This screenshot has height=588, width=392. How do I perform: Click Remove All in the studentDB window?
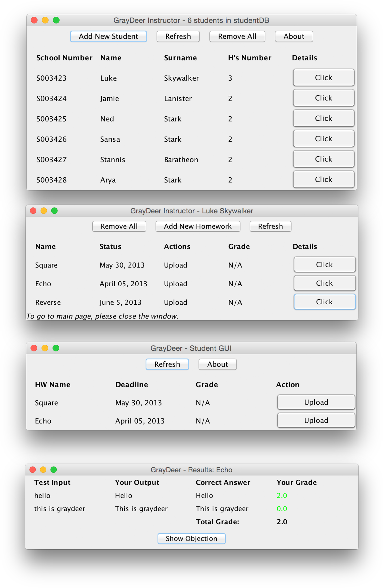pyautogui.click(x=237, y=36)
